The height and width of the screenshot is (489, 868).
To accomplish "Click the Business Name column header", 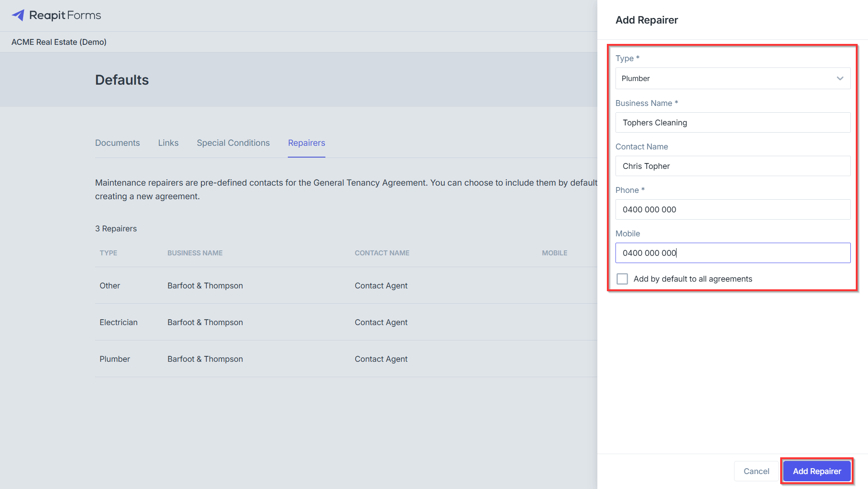I will coord(195,253).
